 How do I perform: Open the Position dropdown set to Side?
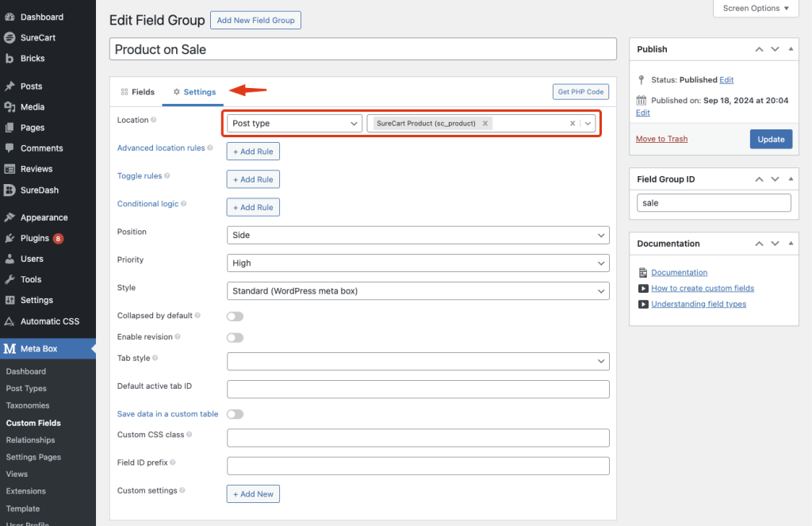[418, 236]
